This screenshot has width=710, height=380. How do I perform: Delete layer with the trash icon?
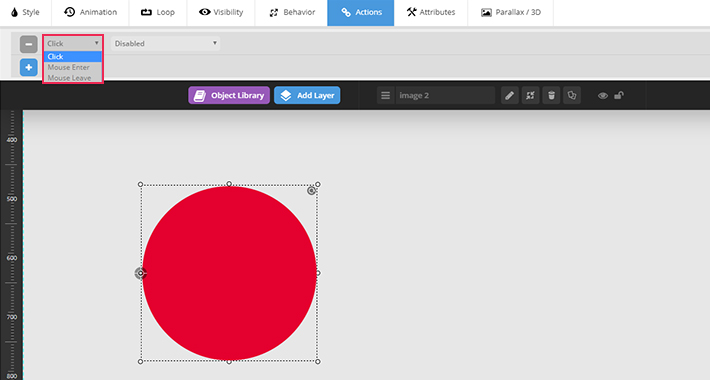[x=551, y=96]
